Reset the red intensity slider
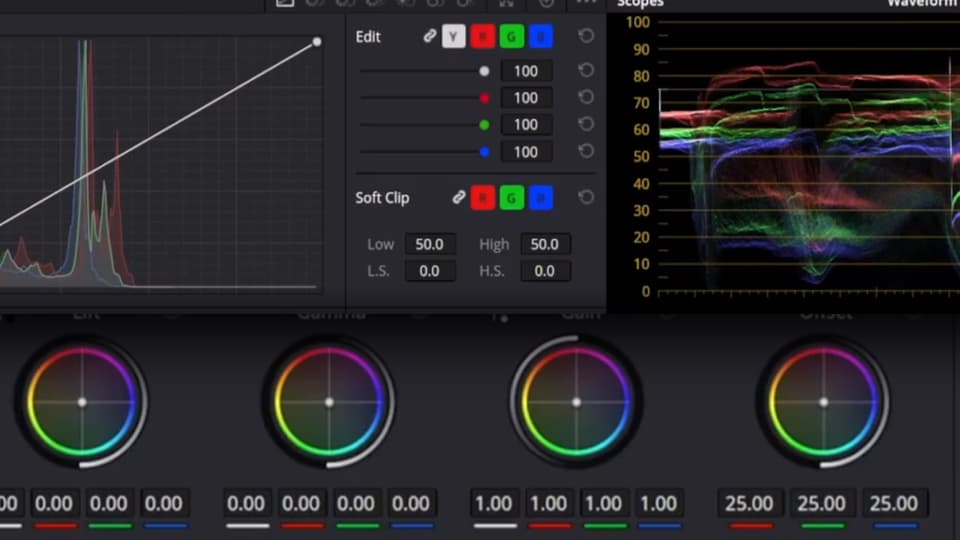The height and width of the screenshot is (540, 960). click(586, 97)
